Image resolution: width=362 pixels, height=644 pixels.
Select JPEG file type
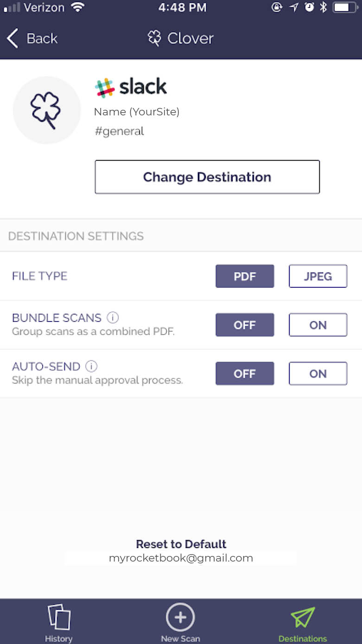(x=318, y=276)
